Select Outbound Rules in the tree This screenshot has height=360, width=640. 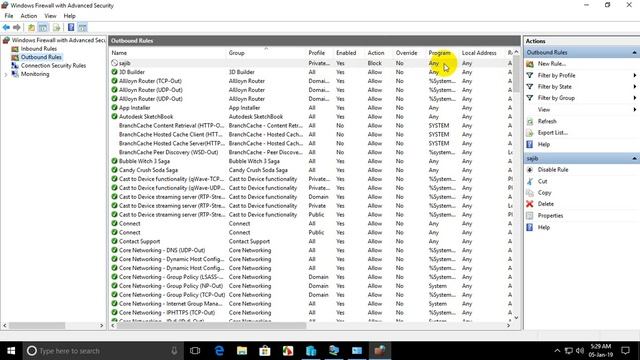41,57
